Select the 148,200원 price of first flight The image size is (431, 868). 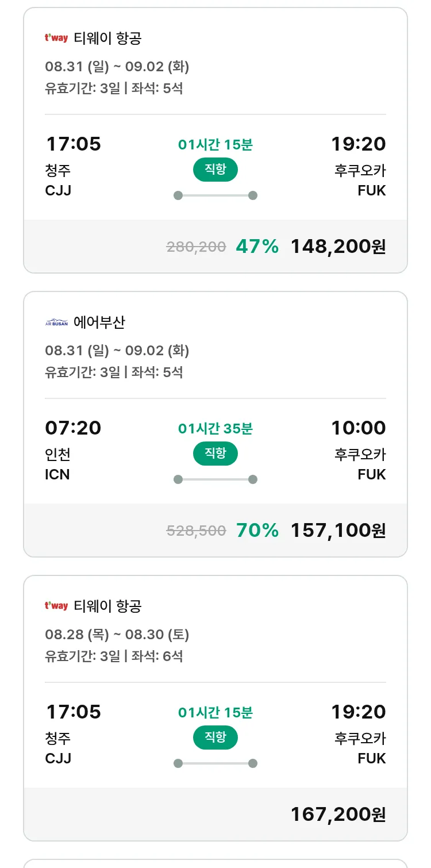[338, 247]
